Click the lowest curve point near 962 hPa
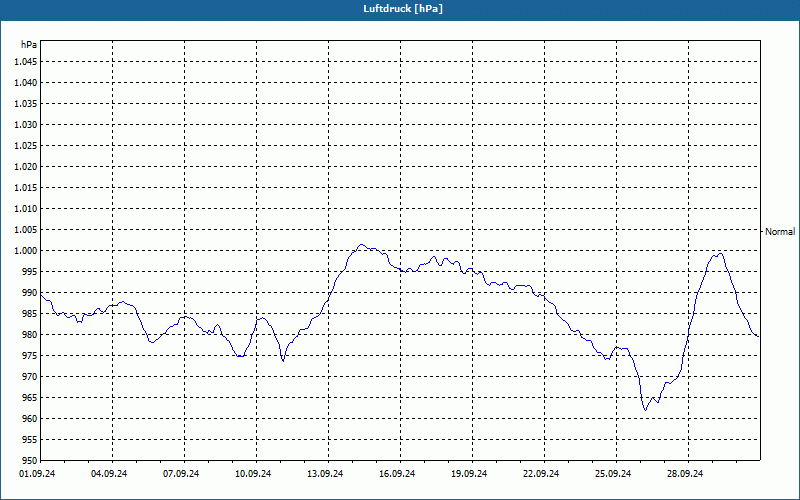The width and height of the screenshot is (800, 500). [645, 410]
